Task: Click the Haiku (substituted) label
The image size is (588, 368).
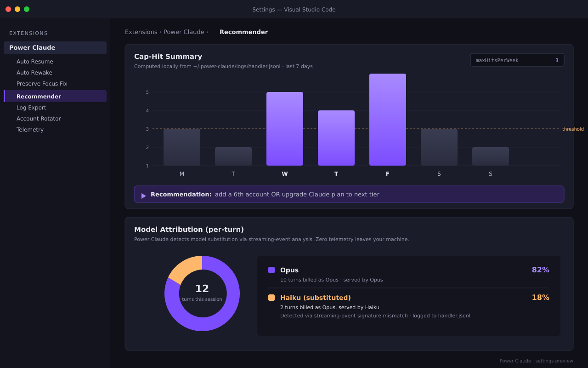Action: click(316, 298)
